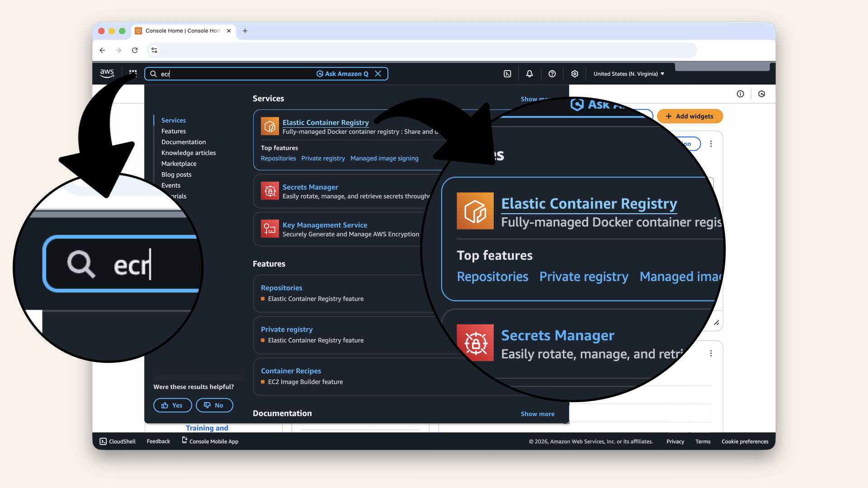Image resolution: width=868 pixels, height=488 pixels.
Task: Click Yes on results helpfulness prompt
Action: click(172, 405)
